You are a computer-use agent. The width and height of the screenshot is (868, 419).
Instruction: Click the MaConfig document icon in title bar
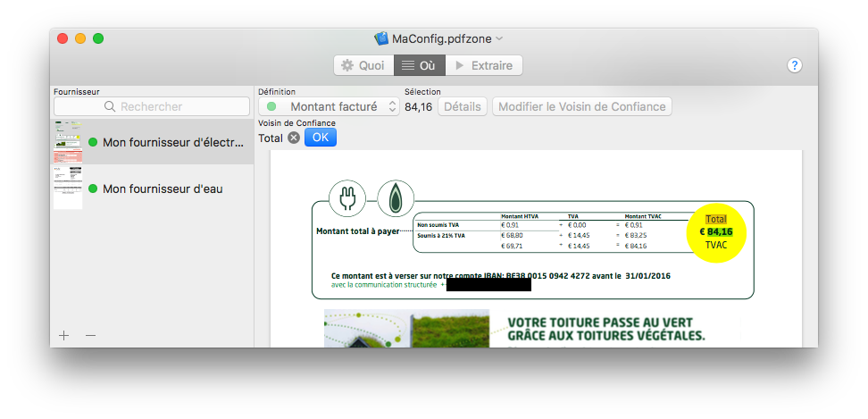[381, 38]
